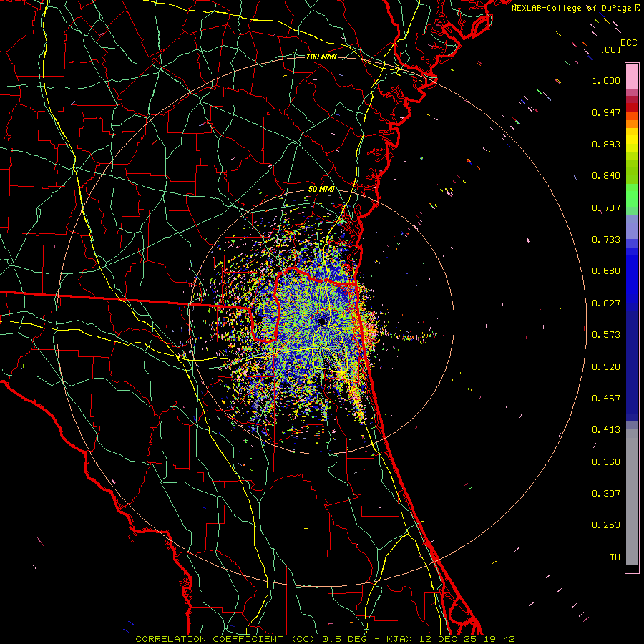Click the [CC] unit label above the color scale
The height and width of the screenshot is (644, 644).
pyautogui.click(x=610, y=49)
